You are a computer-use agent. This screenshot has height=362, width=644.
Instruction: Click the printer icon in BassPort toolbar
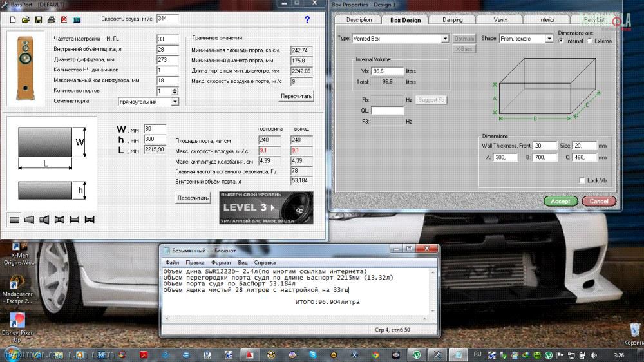point(51,20)
